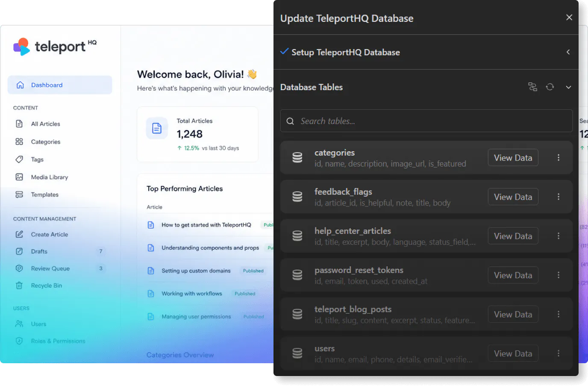
Task: Expand Setup TeleportHQ Database step
Action: 568,52
